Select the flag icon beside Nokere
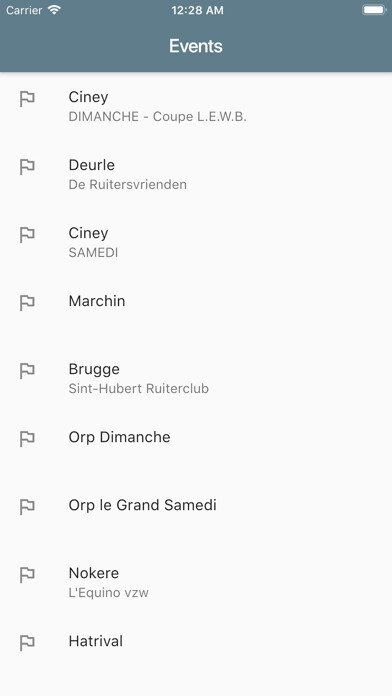 click(27, 575)
